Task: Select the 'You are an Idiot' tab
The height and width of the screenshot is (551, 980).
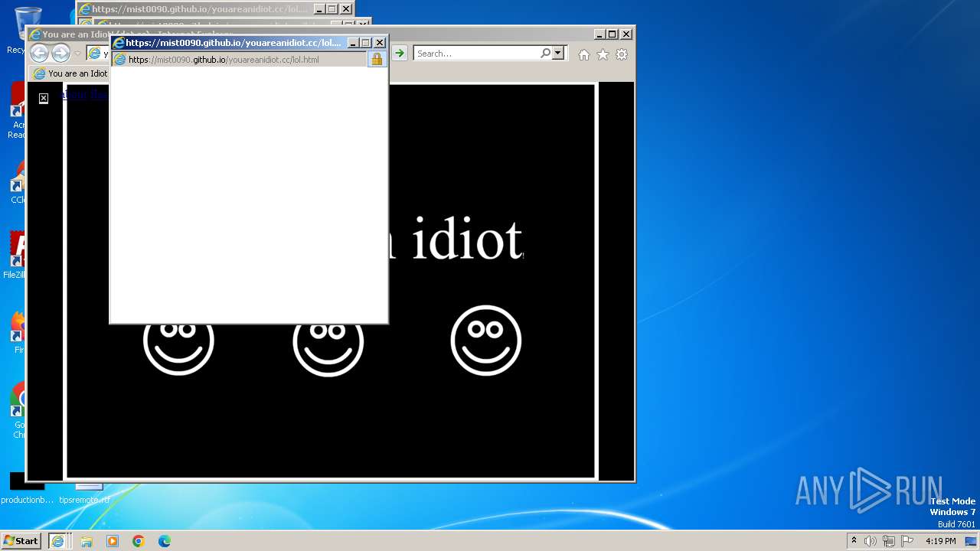Action: 70,73
